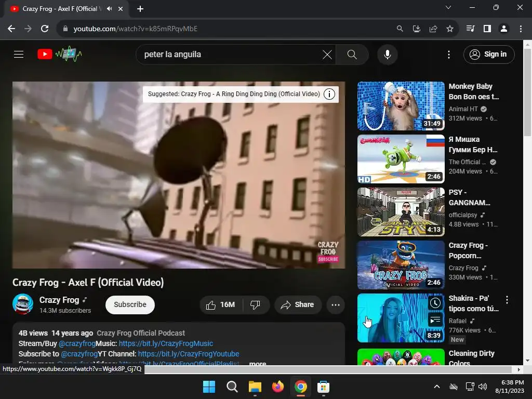Screen dimensions: 532x399
Task: Open bit.ly/CrazyFrogYoutube link
Action: click(189, 354)
